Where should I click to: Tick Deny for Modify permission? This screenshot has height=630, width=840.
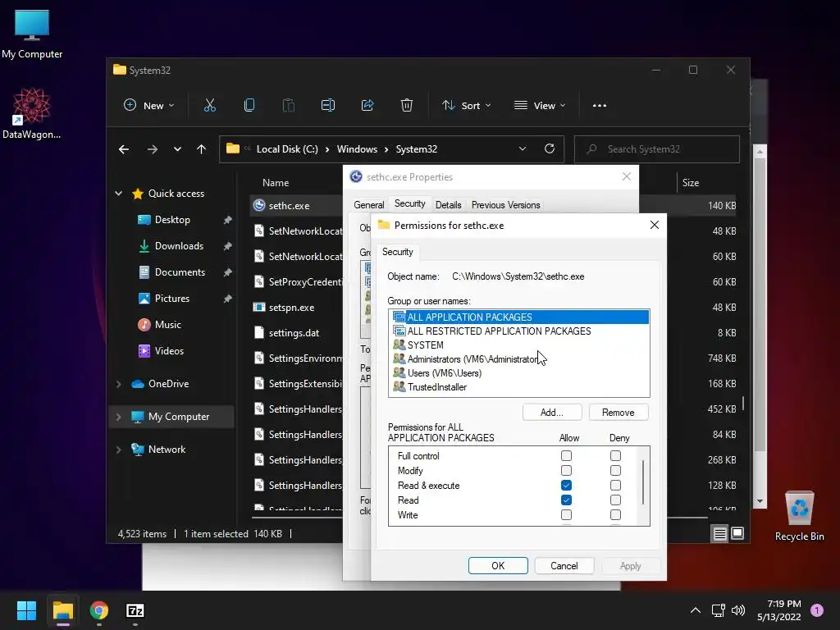(615, 470)
